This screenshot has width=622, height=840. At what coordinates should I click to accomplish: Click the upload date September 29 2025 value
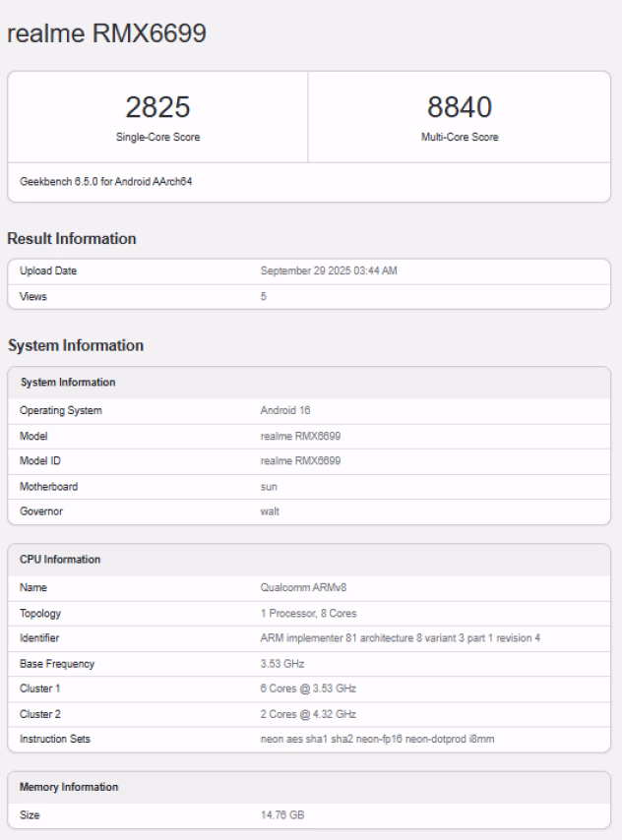(328, 270)
